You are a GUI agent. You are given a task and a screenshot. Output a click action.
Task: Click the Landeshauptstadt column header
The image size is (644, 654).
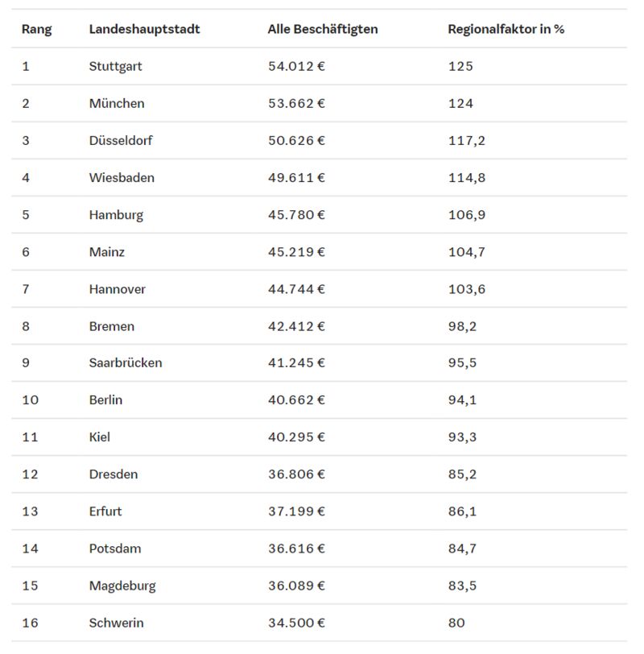click(x=144, y=29)
